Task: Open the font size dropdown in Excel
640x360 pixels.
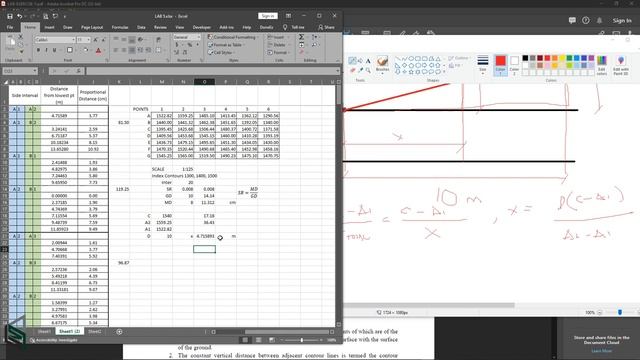Action: [x=89, y=40]
